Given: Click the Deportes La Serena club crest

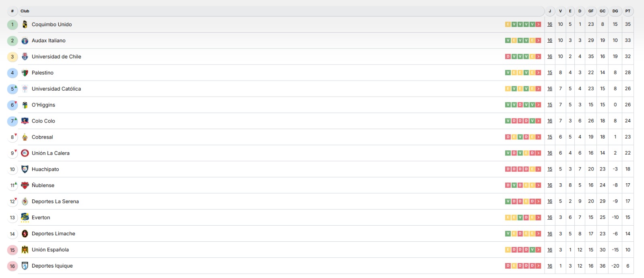Looking at the screenshot, I should tap(25, 201).
